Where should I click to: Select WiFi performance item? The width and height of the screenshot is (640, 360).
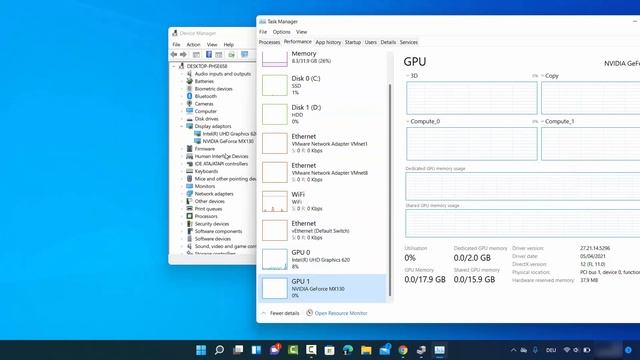(322, 201)
